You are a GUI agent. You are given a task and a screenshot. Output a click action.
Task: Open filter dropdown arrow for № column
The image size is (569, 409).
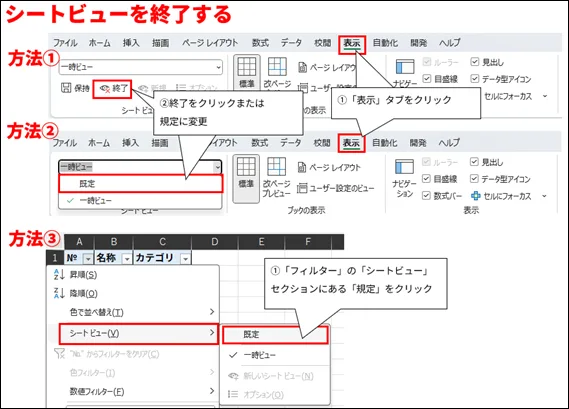point(88,258)
